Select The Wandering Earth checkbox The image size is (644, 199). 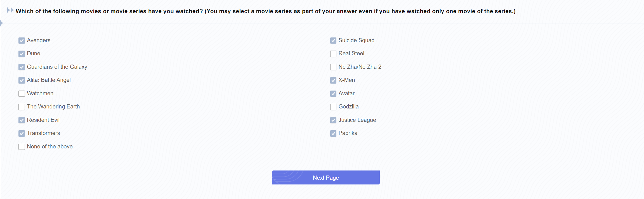point(22,107)
